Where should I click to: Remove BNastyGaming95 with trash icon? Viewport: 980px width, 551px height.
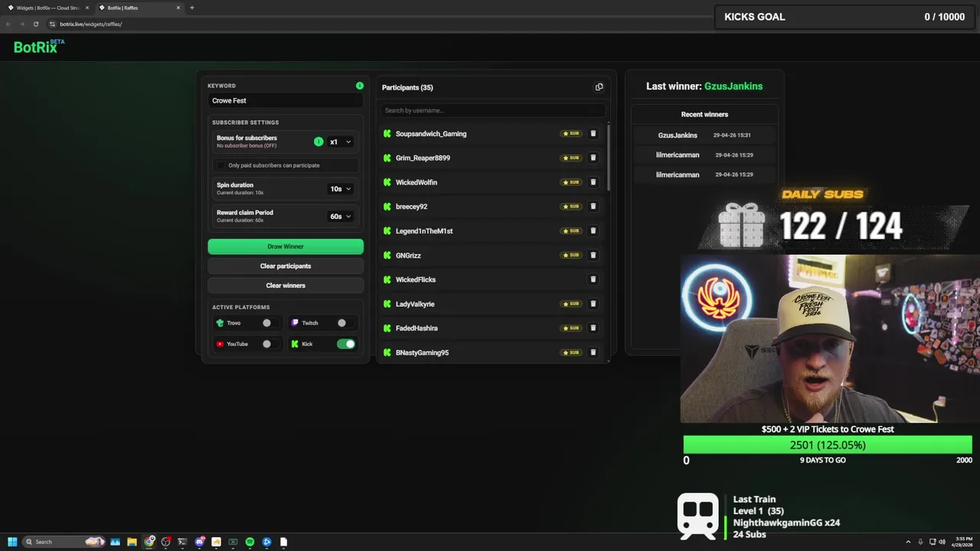[593, 352]
